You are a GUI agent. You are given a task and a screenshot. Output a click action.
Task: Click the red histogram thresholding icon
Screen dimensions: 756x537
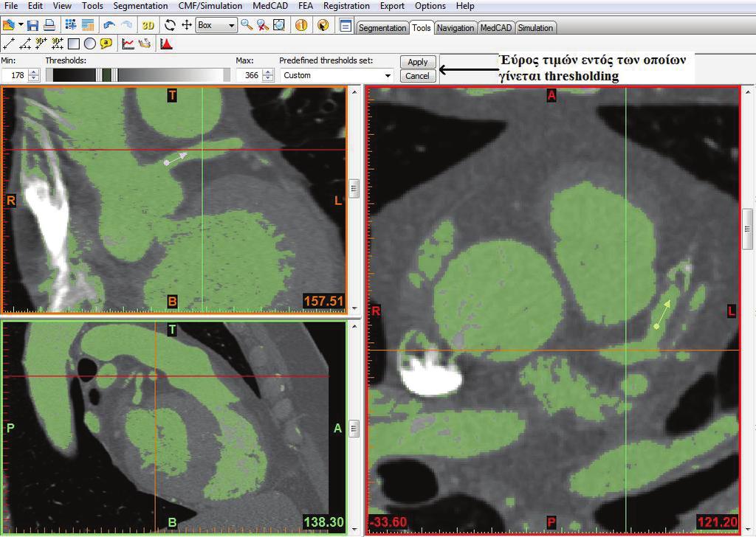click(166, 44)
